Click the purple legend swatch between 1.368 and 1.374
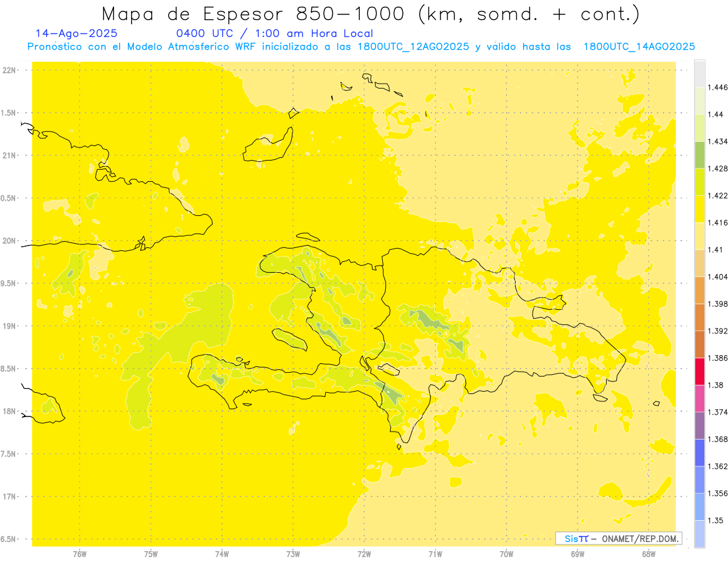Image resolution: width=728 pixels, height=562 pixels. pyautogui.click(x=699, y=425)
